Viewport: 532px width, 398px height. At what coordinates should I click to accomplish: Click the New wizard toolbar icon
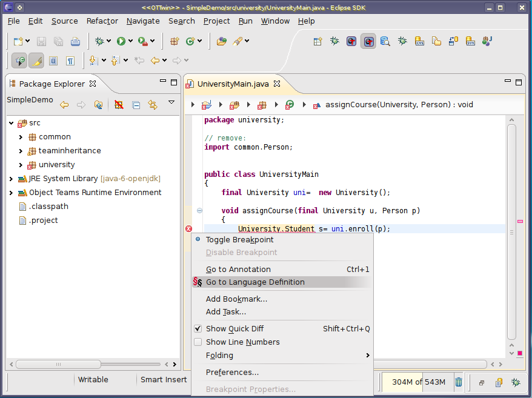pos(18,41)
